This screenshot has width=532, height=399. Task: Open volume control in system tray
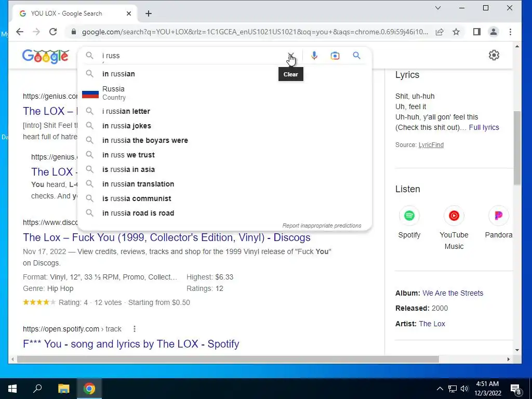point(464,389)
